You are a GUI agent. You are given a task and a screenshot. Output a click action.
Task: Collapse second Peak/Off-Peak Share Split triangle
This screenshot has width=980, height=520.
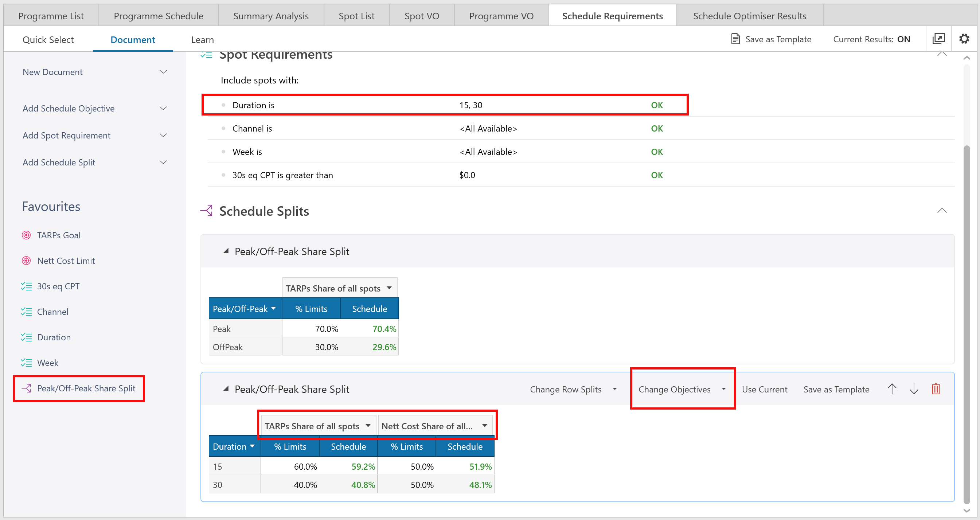226,389
